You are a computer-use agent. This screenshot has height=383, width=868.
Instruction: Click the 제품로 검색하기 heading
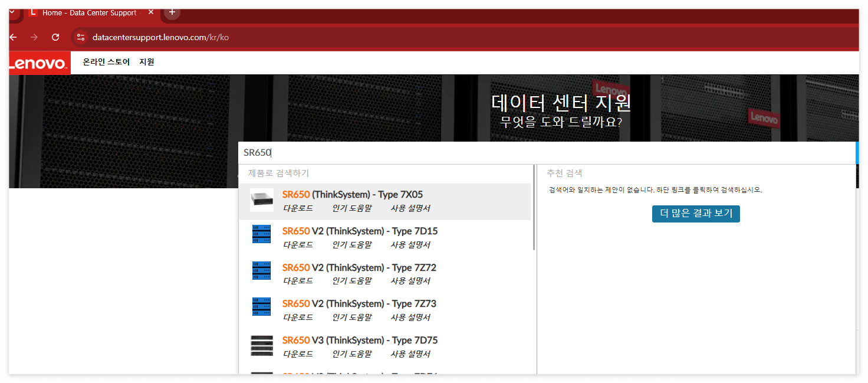tap(278, 173)
